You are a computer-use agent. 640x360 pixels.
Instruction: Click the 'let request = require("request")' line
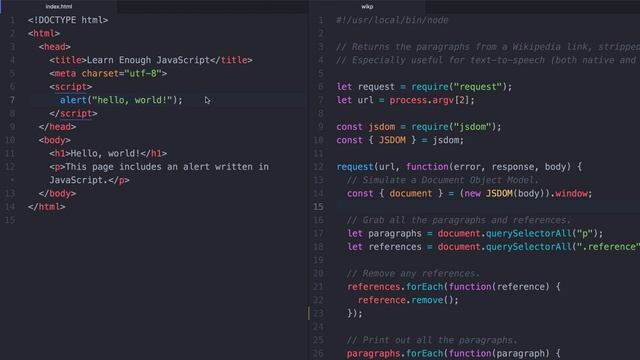424,87
